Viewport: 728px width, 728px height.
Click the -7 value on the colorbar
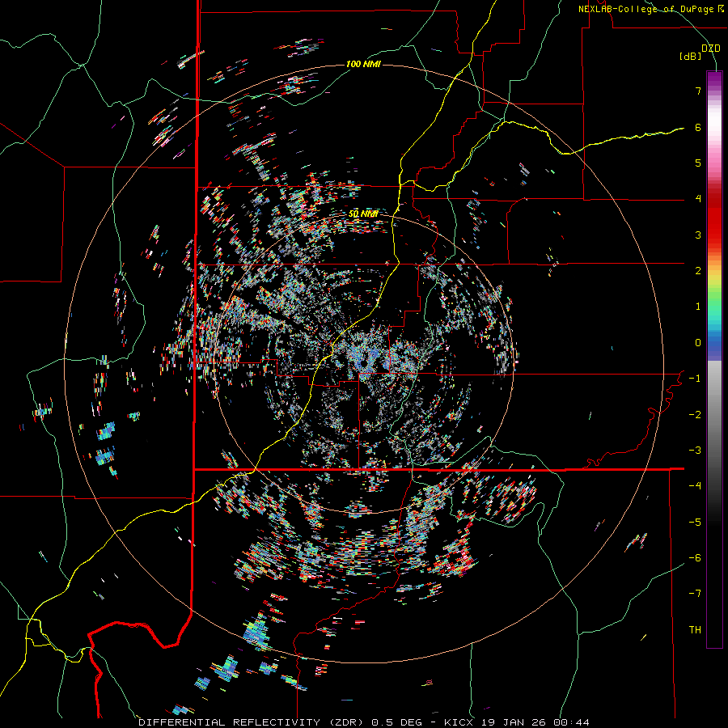coord(695,594)
